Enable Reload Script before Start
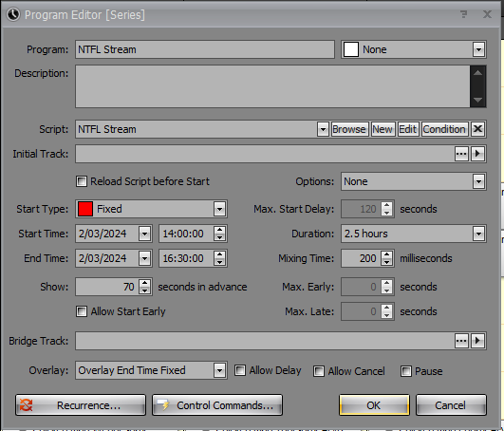Viewport: 504px width, 431px height. 82,181
